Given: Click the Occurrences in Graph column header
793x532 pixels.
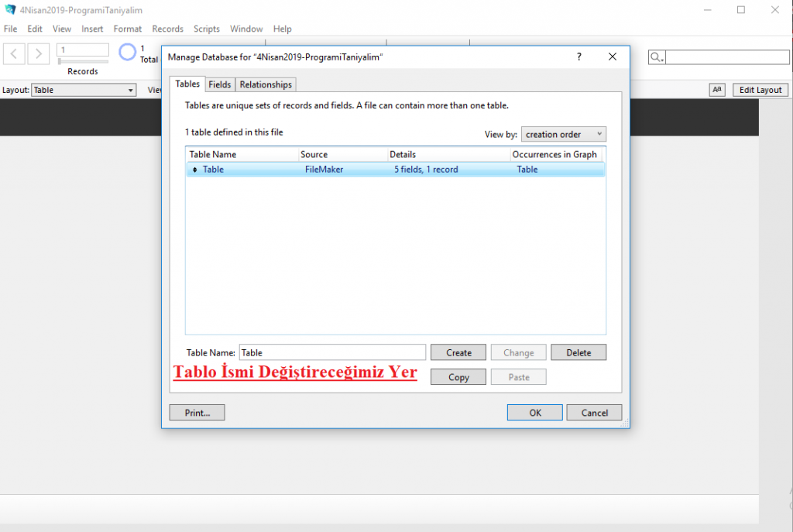Looking at the screenshot, I should click(556, 154).
